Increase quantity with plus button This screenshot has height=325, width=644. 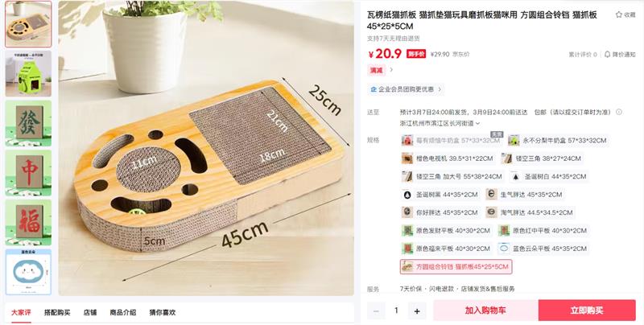point(417,311)
